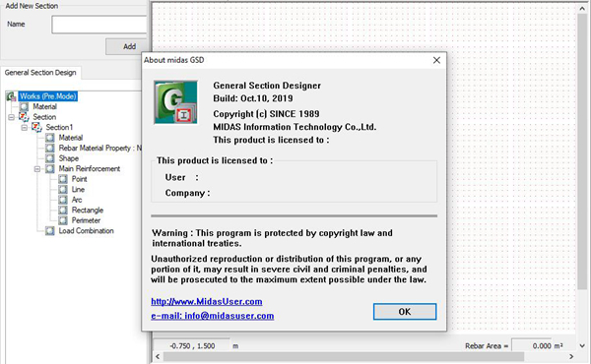Click the vertical scrollbar down arrow
The image size is (591, 364).
click(x=582, y=345)
